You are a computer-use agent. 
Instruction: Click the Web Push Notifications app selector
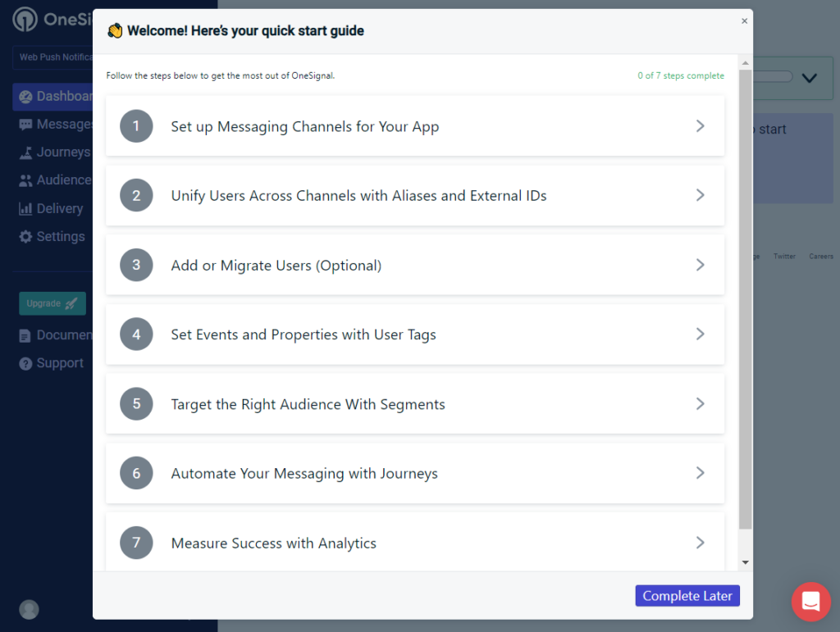pos(53,57)
